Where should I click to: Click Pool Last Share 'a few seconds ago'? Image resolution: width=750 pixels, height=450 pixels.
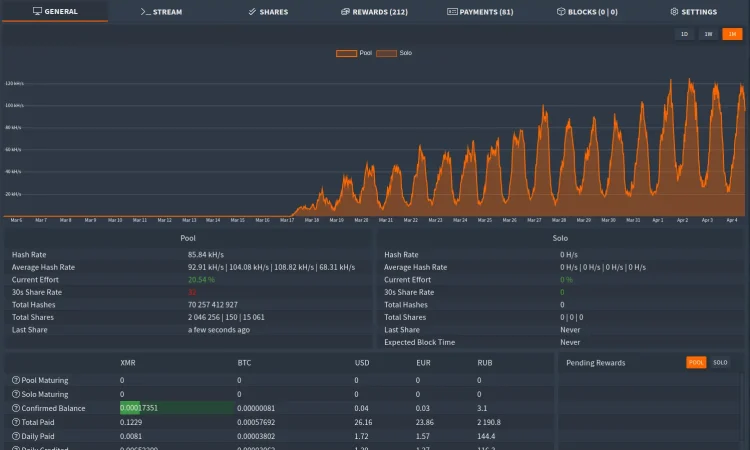tap(219, 329)
